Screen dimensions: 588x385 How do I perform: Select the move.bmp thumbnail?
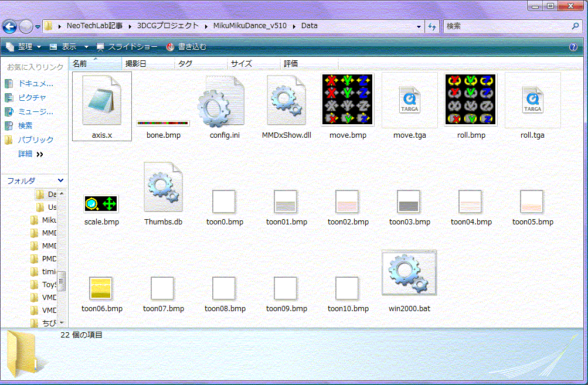[x=348, y=100]
